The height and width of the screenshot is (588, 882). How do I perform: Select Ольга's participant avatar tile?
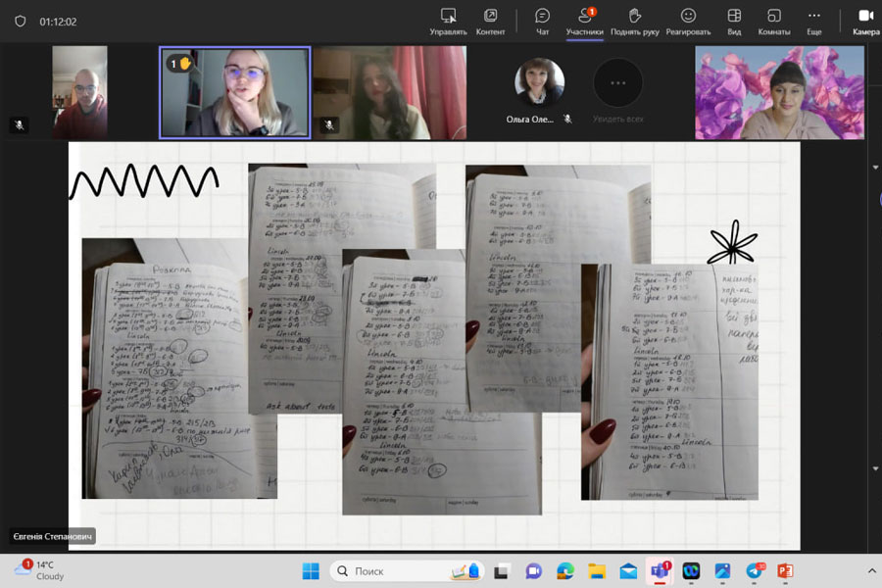coord(540,84)
